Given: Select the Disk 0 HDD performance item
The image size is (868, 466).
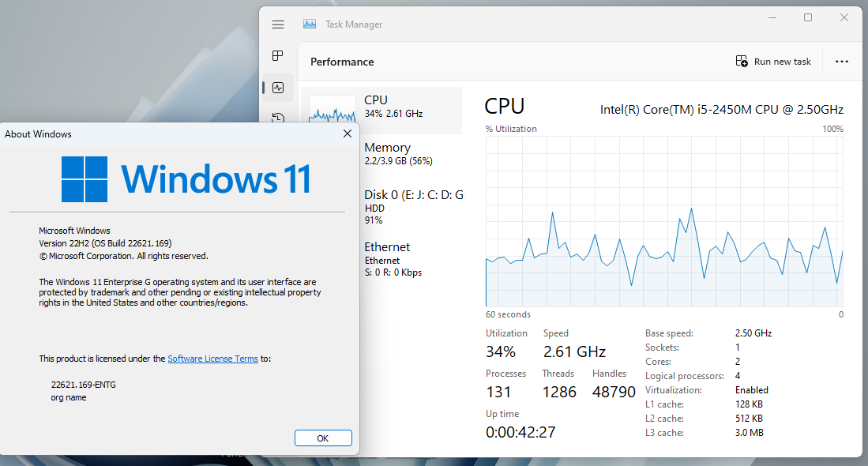Looking at the screenshot, I should pos(413,207).
